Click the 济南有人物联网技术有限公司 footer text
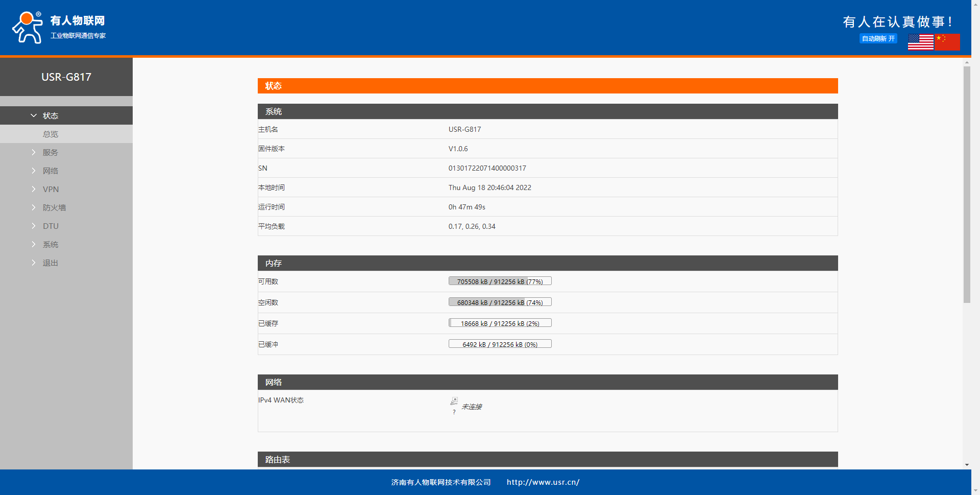This screenshot has width=980, height=495. [441, 482]
